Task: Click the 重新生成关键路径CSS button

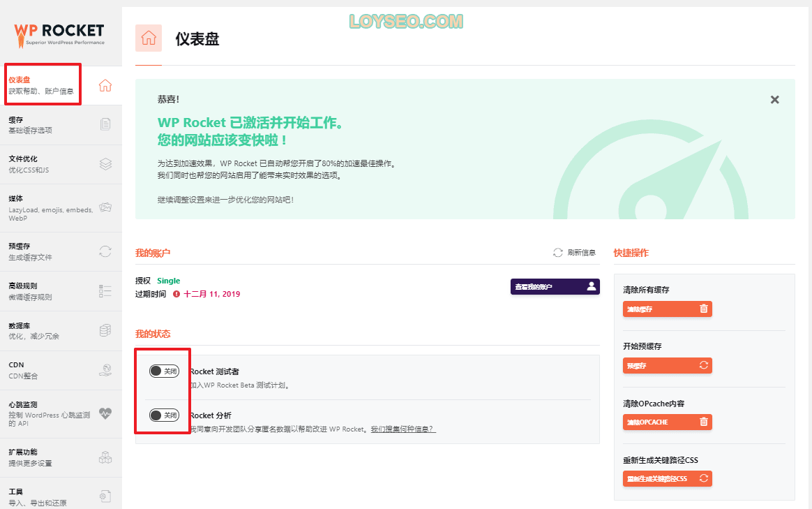Action: (x=667, y=478)
